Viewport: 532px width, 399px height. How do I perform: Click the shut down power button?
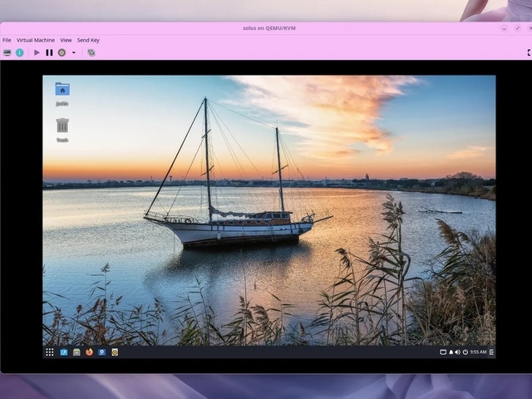(62, 52)
